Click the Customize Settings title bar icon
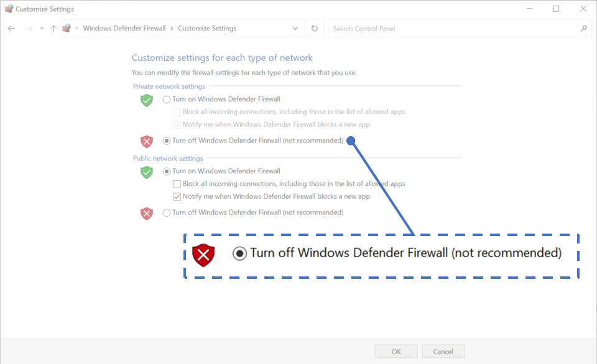 click(x=9, y=8)
